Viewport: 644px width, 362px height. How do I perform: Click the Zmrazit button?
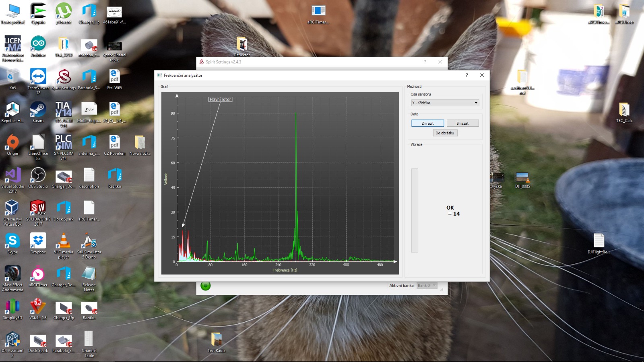point(427,123)
